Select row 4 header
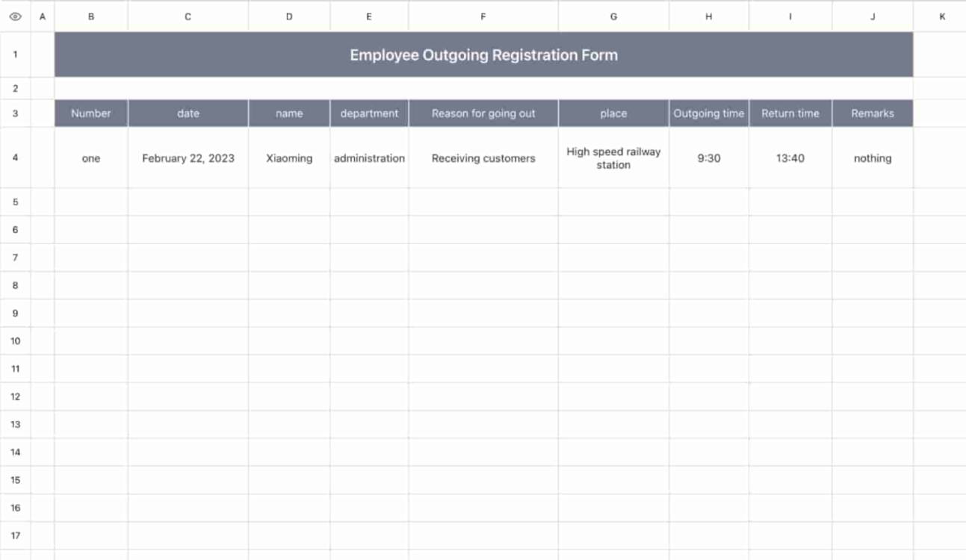The width and height of the screenshot is (966, 560). [x=15, y=158]
